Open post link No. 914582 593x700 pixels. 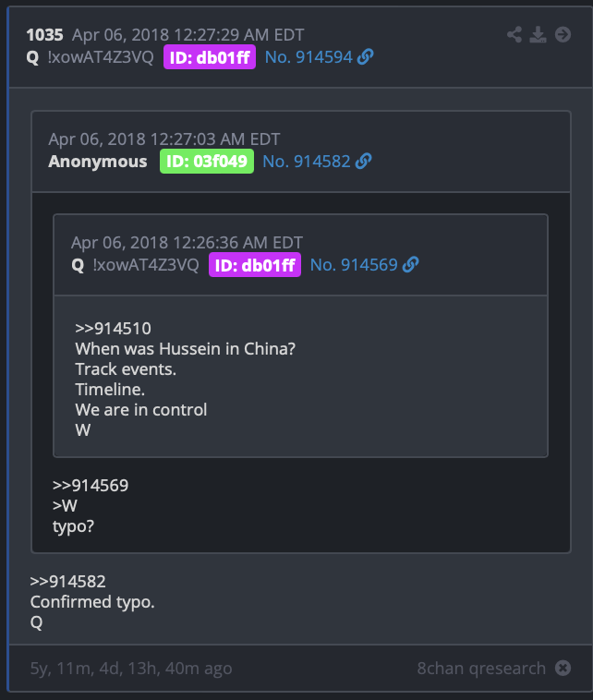(307, 162)
